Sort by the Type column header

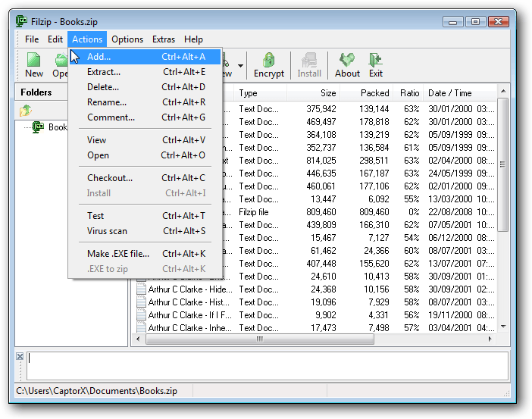[x=260, y=93]
